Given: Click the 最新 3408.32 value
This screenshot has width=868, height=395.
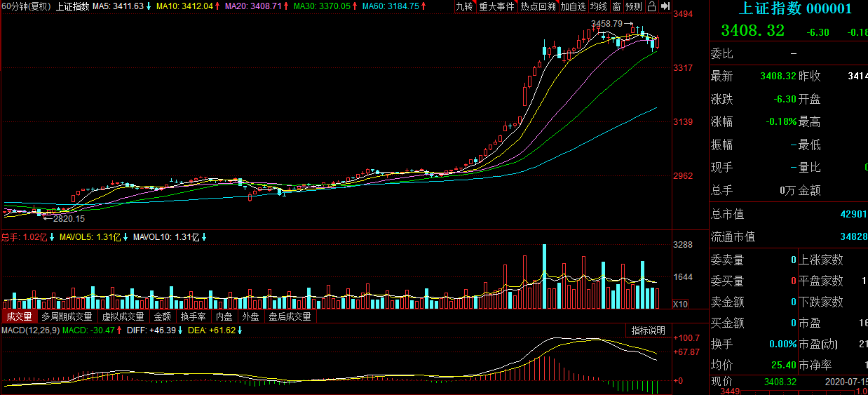Looking at the screenshot, I should pos(778,76).
